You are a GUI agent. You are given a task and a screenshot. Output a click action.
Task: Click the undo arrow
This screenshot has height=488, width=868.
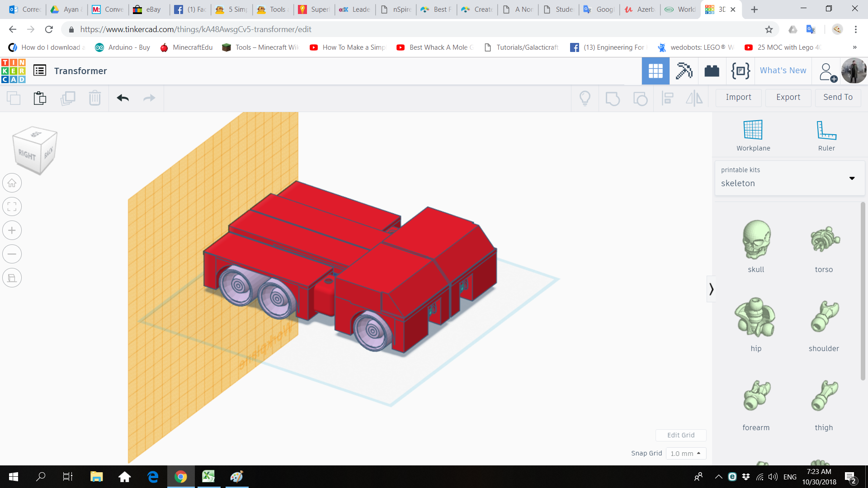click(123, 98)
